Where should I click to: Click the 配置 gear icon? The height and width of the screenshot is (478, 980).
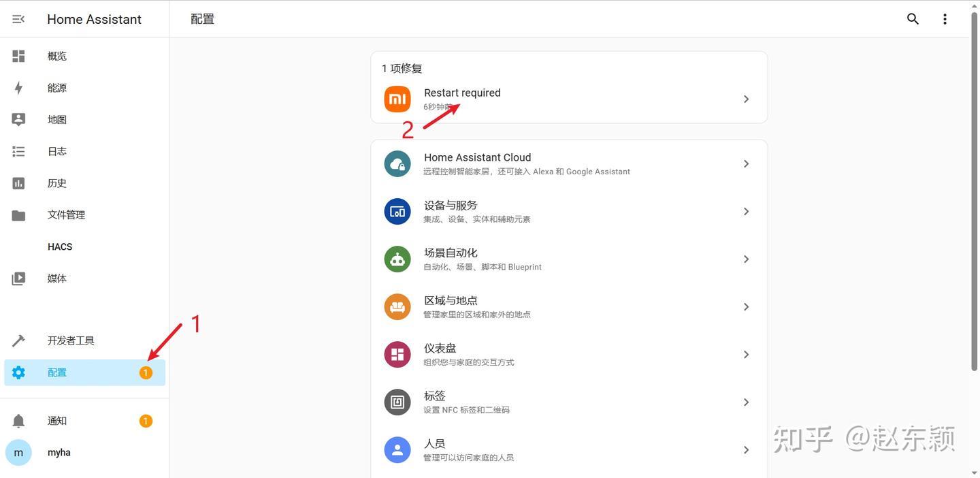(x=18, y=372)
